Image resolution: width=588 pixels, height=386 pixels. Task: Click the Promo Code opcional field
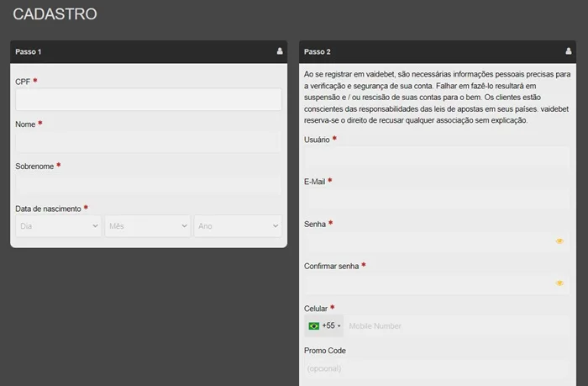coord(437,368)
